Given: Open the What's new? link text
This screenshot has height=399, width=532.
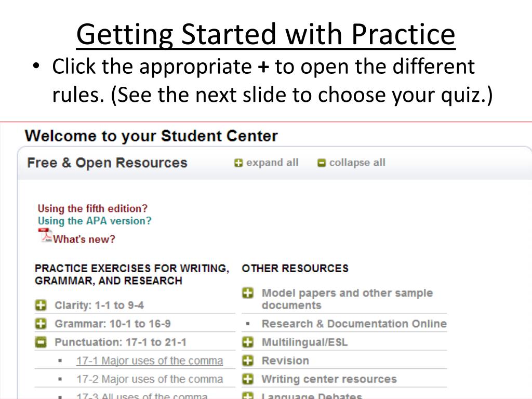Looking at the screenshot, I should pos(84,240).
